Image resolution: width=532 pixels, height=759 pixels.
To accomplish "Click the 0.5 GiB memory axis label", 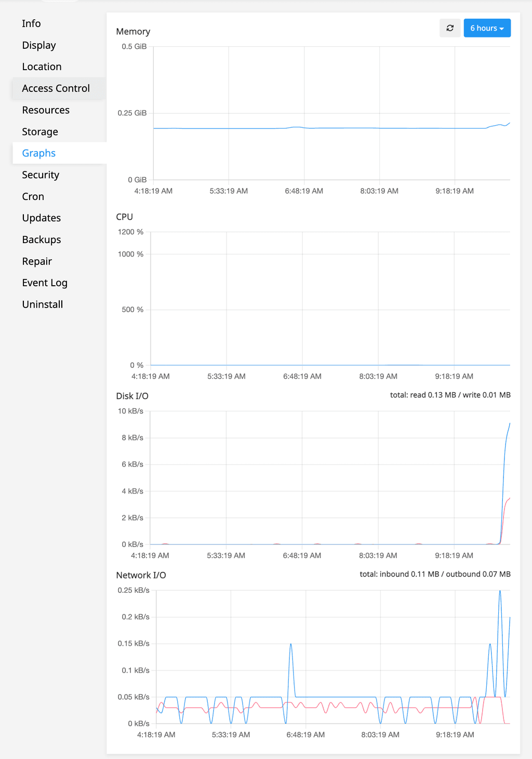I will pyautogui.click(x=134, y=46).
